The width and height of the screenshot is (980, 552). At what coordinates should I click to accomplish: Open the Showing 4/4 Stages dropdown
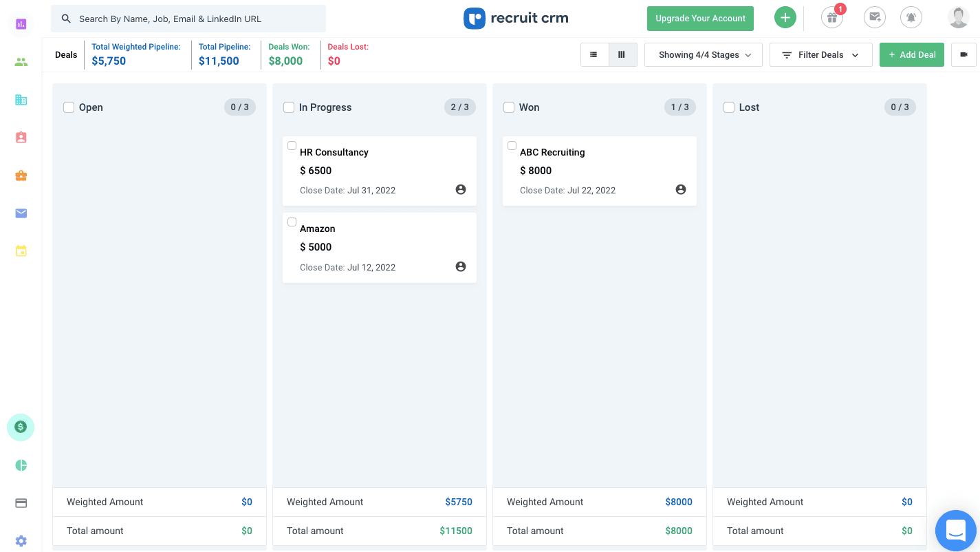pyautogui.click(x=703, y=54)
